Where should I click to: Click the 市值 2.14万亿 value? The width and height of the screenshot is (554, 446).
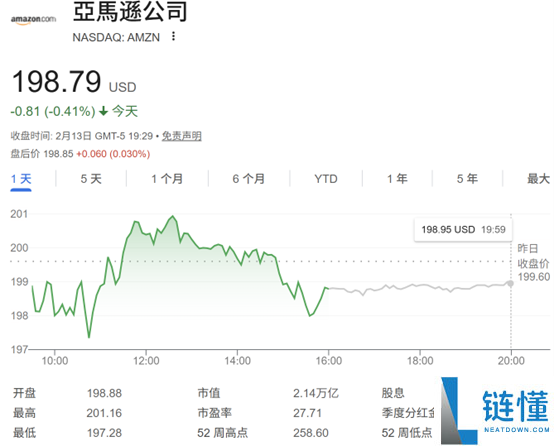point(316,393)
